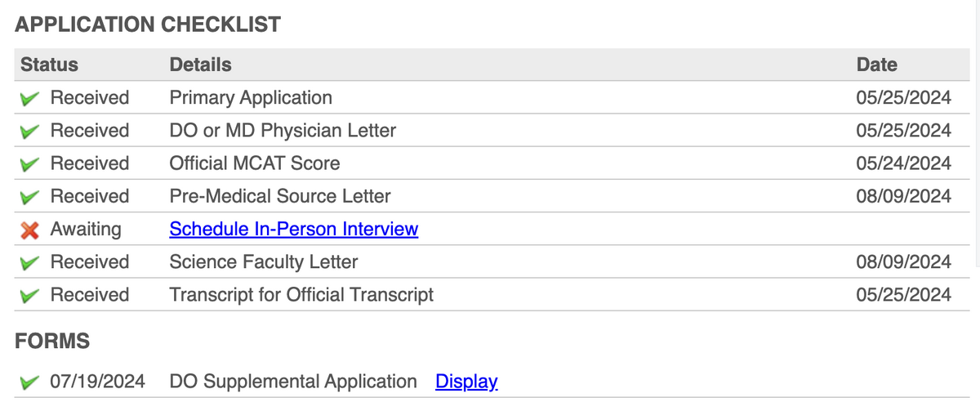The image size is (980, 411).
Task: Click the checkmark beside Science Faculty Letter
Action: click(x=30, y=262)
